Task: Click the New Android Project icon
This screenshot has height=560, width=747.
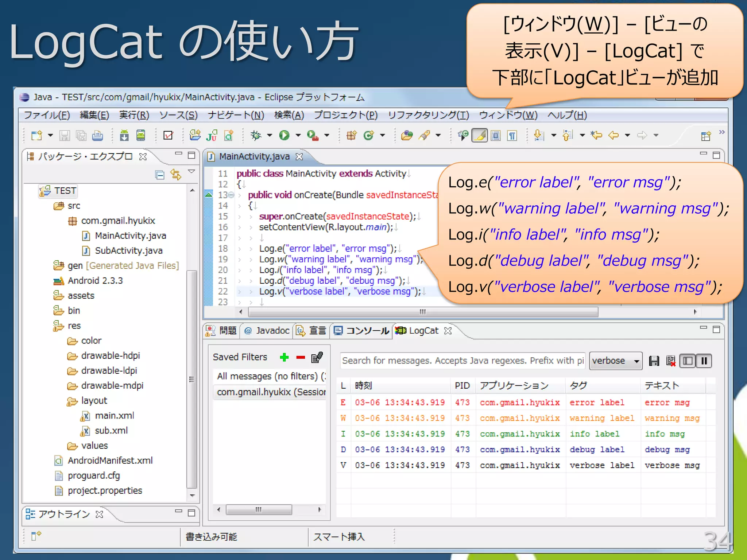Action: 195,136
